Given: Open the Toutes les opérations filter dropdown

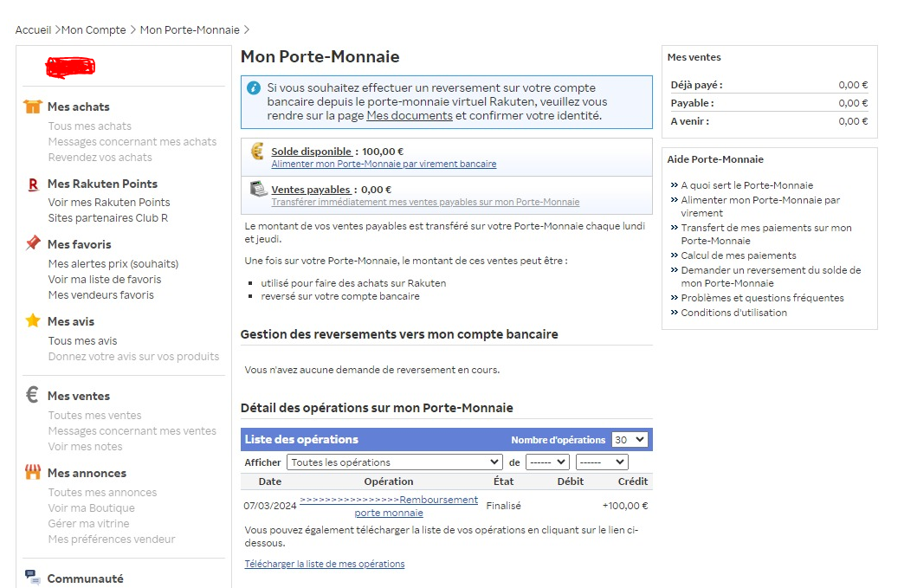Looking at the screenshot, I should [x=394, y=462].
